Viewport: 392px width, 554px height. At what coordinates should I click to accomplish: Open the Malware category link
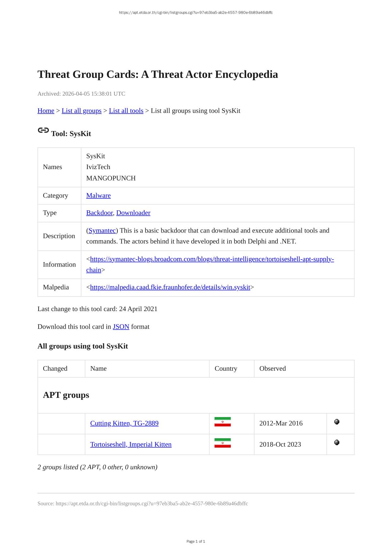point(98,196)
